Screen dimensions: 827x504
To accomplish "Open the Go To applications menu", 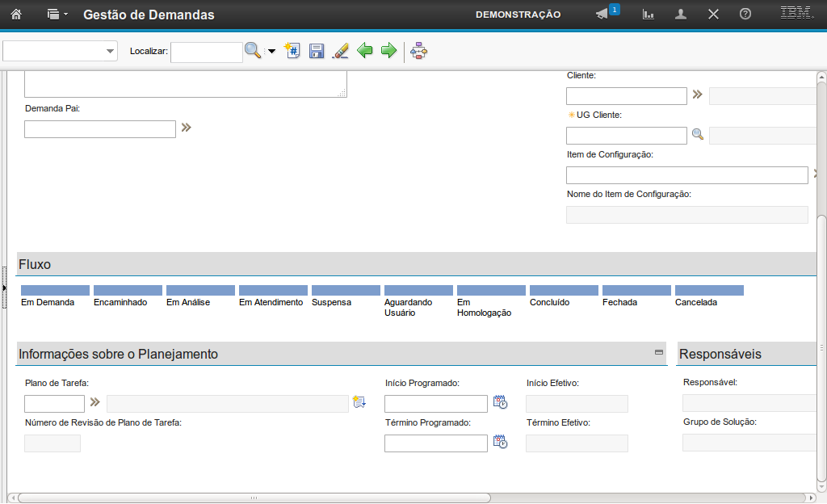I will pos(57,15).
